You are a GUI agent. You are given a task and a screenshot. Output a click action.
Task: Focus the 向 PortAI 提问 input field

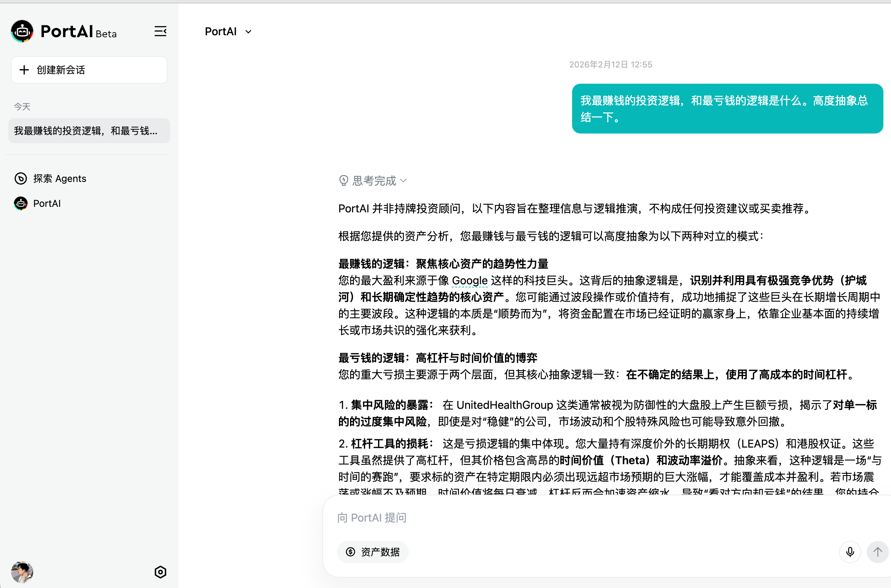click(x=562, y=518)
